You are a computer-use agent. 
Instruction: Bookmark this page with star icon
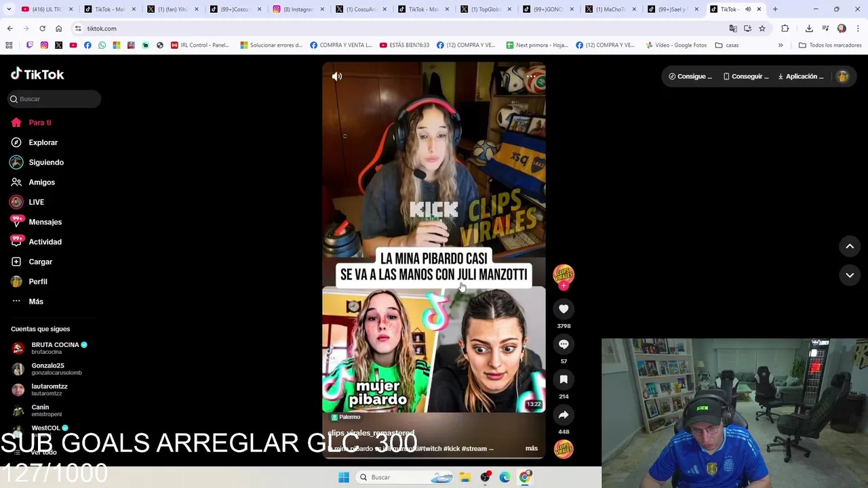click(x=762, y=28)
